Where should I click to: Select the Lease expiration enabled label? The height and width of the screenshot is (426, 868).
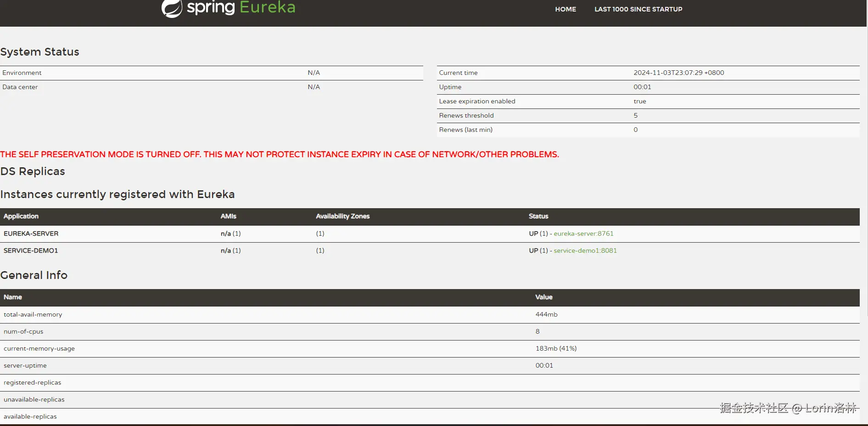pyautogui.click(x=477, y=101)
